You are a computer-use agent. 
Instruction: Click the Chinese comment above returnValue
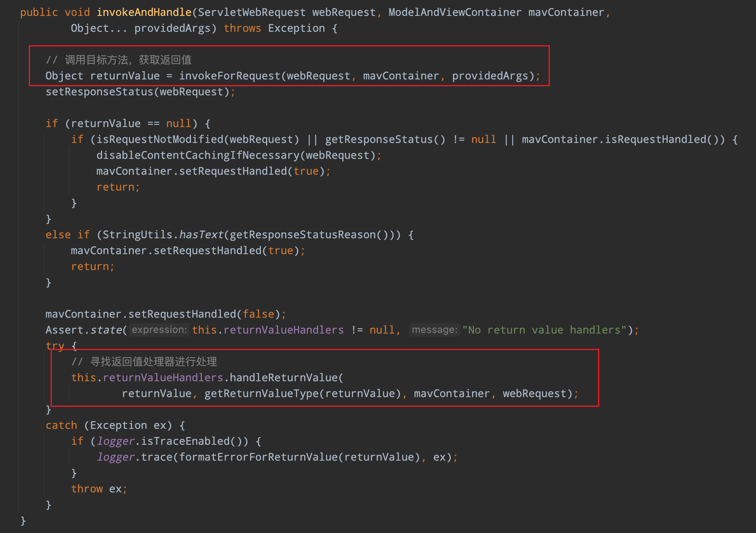tap(119, 60)
